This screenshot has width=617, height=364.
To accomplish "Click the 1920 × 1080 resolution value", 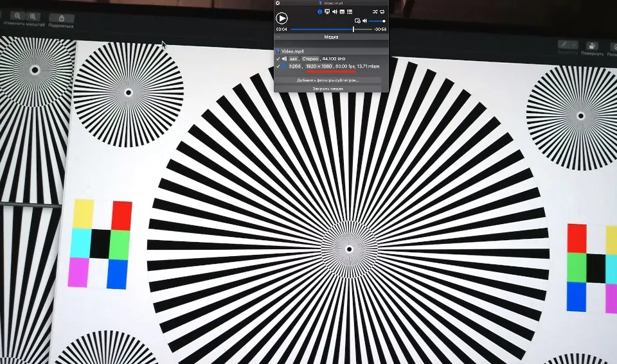I will (319, 66).
